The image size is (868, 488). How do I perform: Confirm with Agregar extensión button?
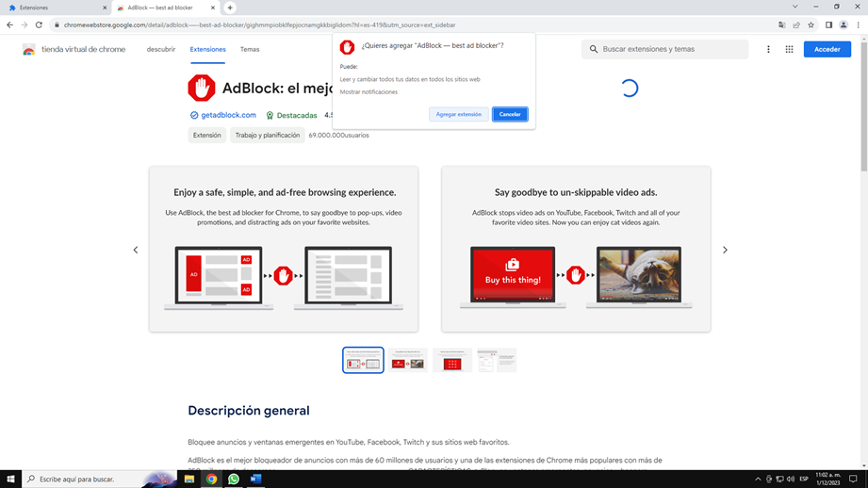coord(458,114)
